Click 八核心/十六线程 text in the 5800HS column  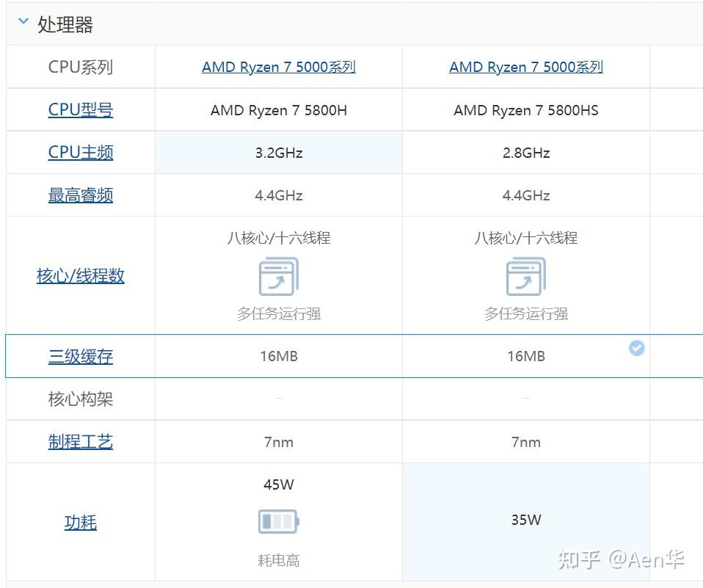pyautogui.click(x=526, y=238)
